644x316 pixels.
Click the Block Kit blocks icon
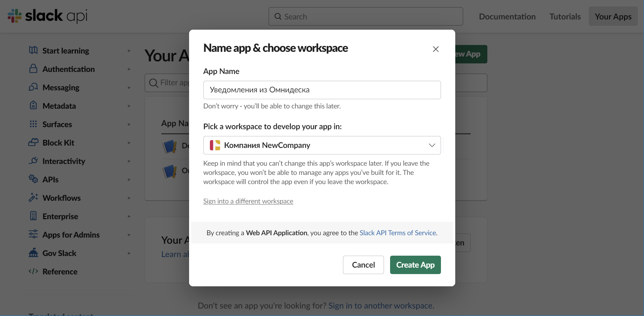click(33, 142)
